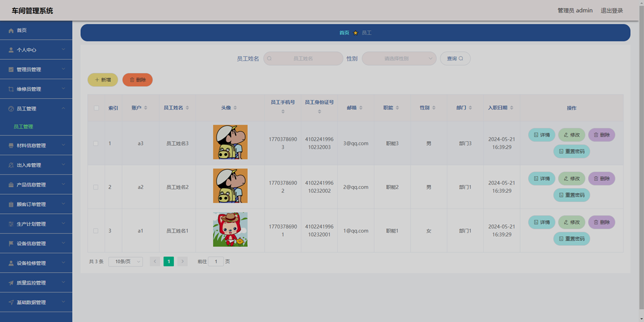Click the navigation icon beside 基础数据管理

pyautogui.click(x=11, y=303)
